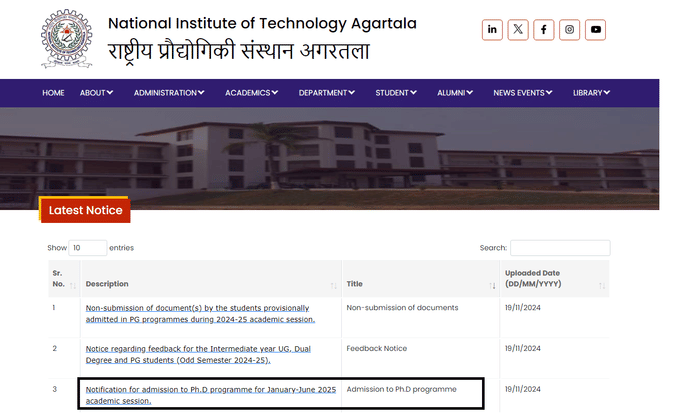Open the Instagram social icon

[569, 29]
